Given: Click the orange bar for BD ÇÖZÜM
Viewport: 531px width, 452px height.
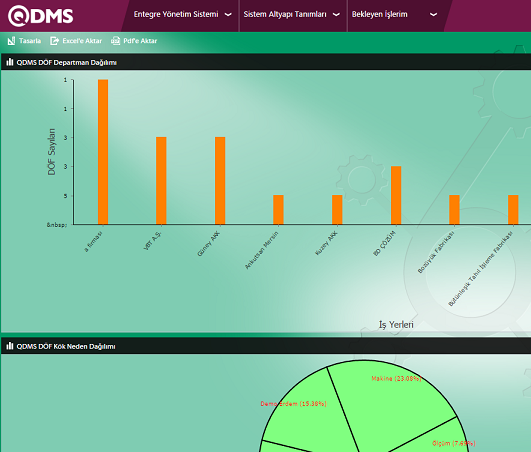Looking at the screenshot, I should (396, 195).
